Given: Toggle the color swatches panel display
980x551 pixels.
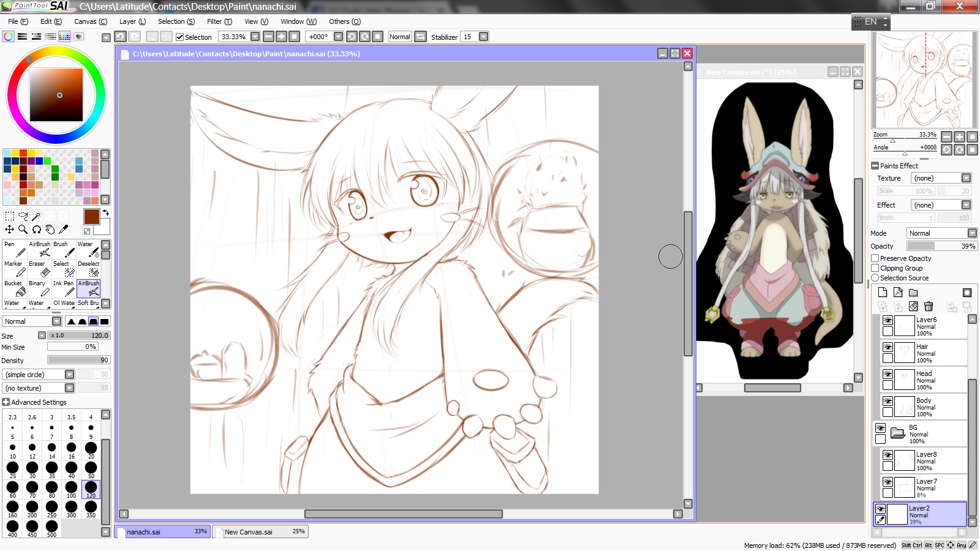Looking at the screenshot, I should [x=64, y=37].
